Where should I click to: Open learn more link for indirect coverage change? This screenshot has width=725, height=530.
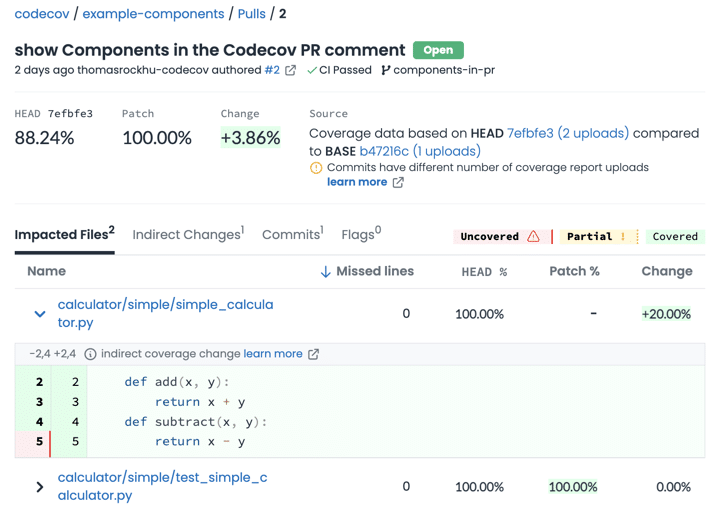pos(273,354)
